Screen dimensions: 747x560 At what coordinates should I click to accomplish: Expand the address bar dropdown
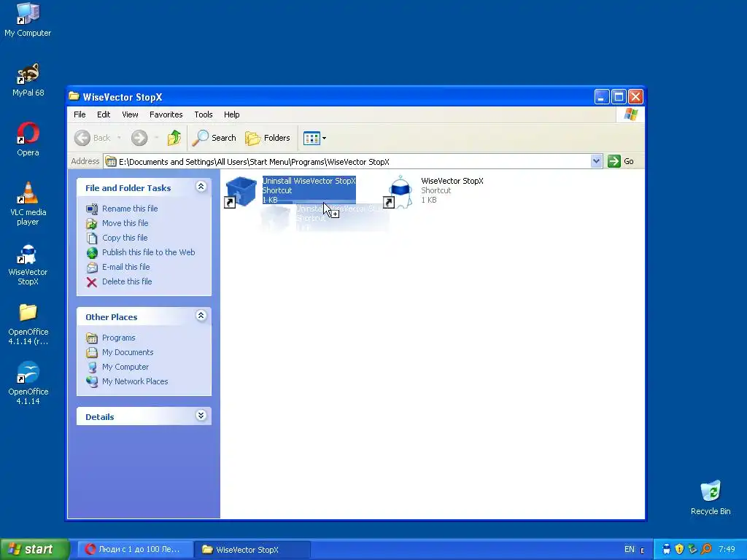pyautogui.click(x=596, y=161)
